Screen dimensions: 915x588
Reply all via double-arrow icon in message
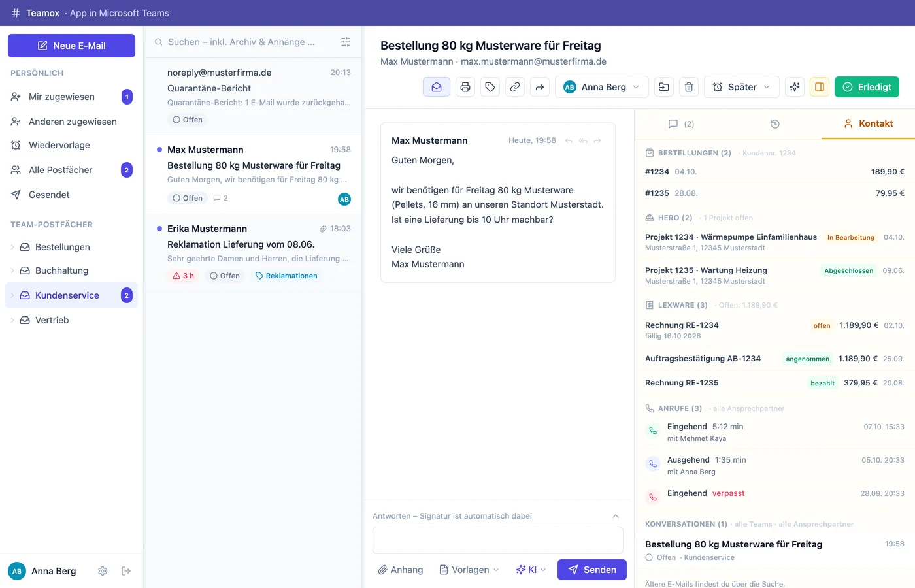tap(583, 140)
